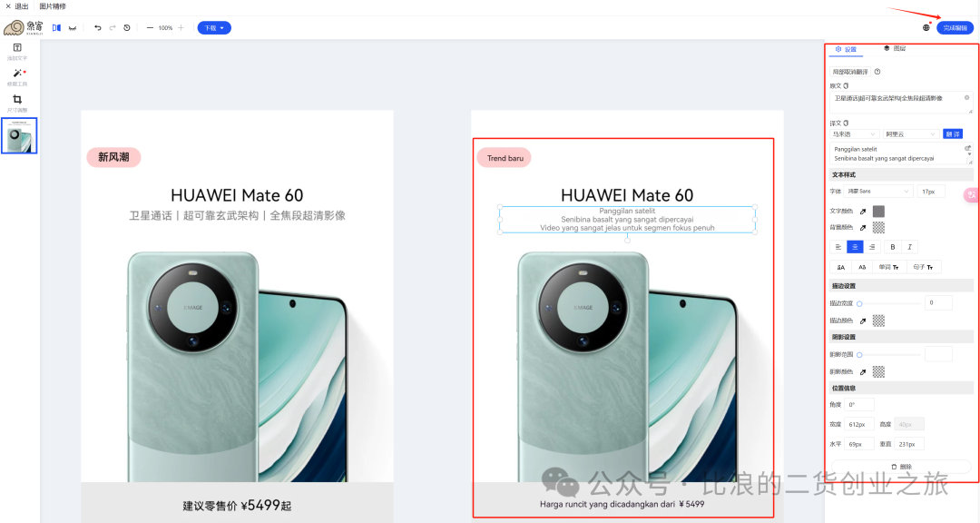Select the crop size adjustment tool

pos(17,104)
